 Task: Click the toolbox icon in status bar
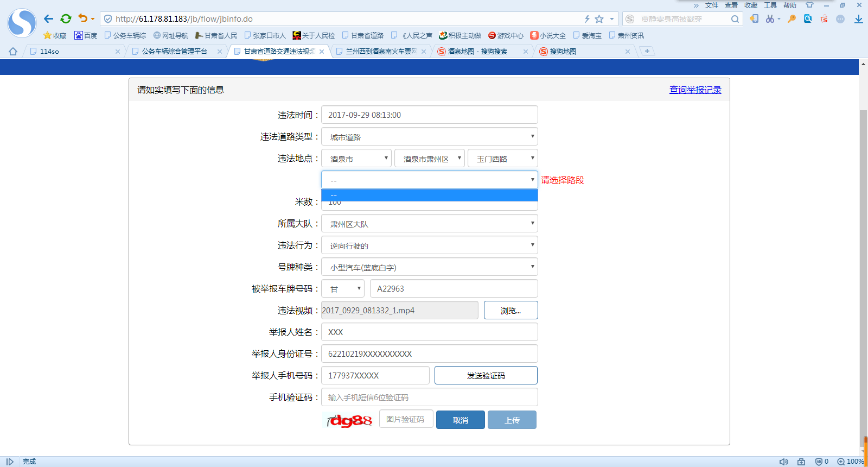pyautogui.click(x=801, y=462)
